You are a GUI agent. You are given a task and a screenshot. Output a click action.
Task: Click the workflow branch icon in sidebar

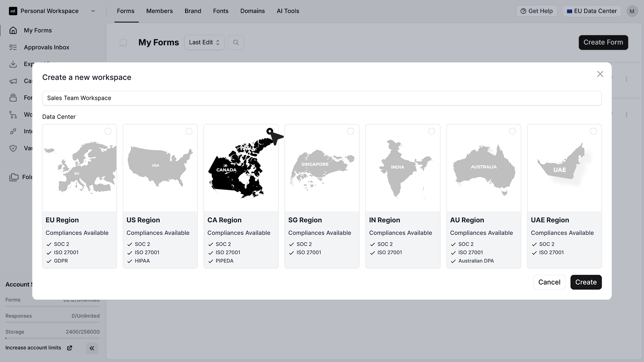(13, 115)
